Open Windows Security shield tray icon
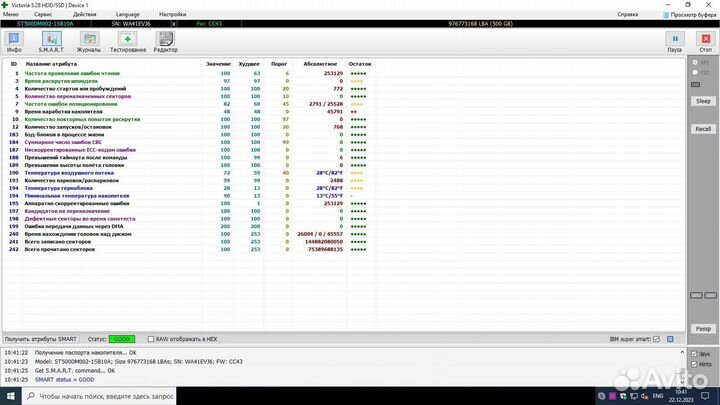This screenshot has height=405, width=720. (x=623, y=396)
